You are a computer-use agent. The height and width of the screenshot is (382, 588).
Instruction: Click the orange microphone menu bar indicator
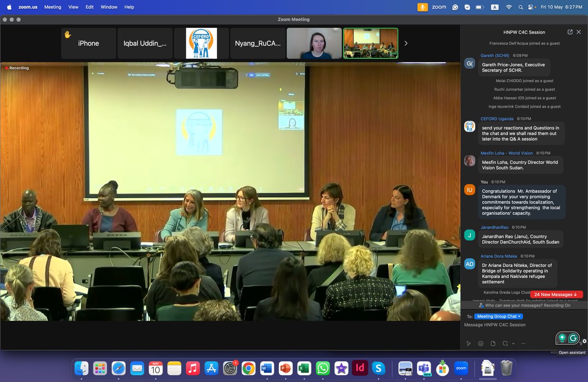[422, 7]
